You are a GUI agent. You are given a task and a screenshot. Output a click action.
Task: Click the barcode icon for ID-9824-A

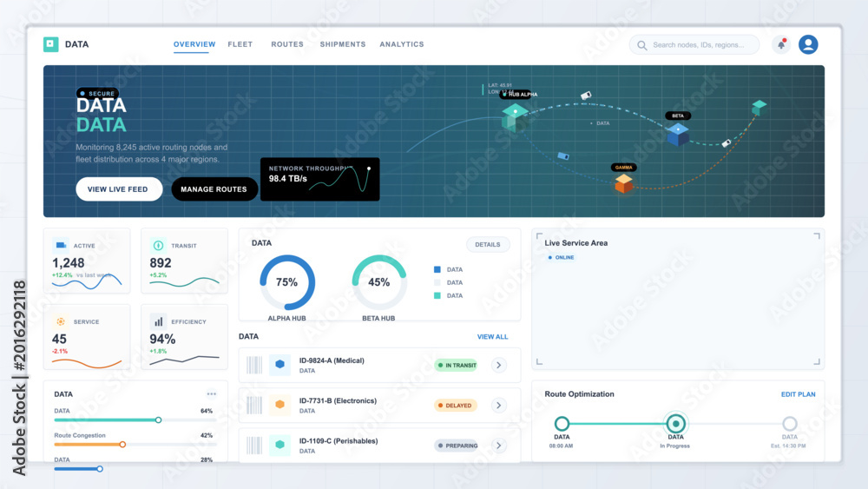click(x=254, y=365)
